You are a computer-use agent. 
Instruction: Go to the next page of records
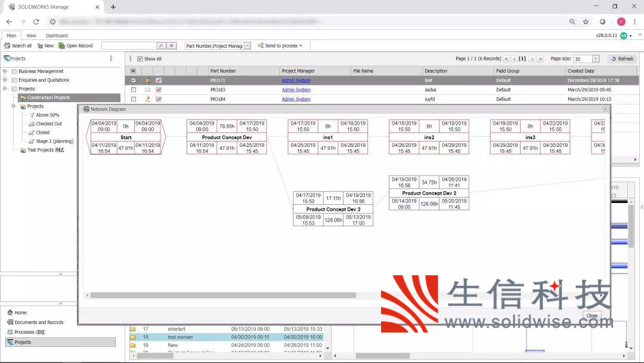coord(532,59)
